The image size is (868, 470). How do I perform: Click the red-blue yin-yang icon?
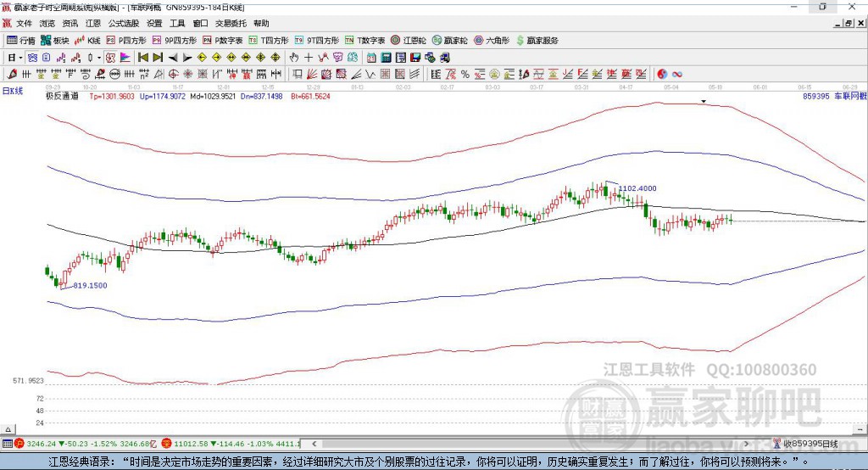662,75
